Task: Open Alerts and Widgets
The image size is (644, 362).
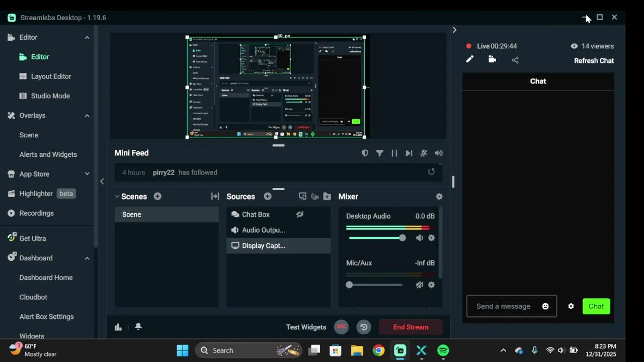Action: click(48, 154)
